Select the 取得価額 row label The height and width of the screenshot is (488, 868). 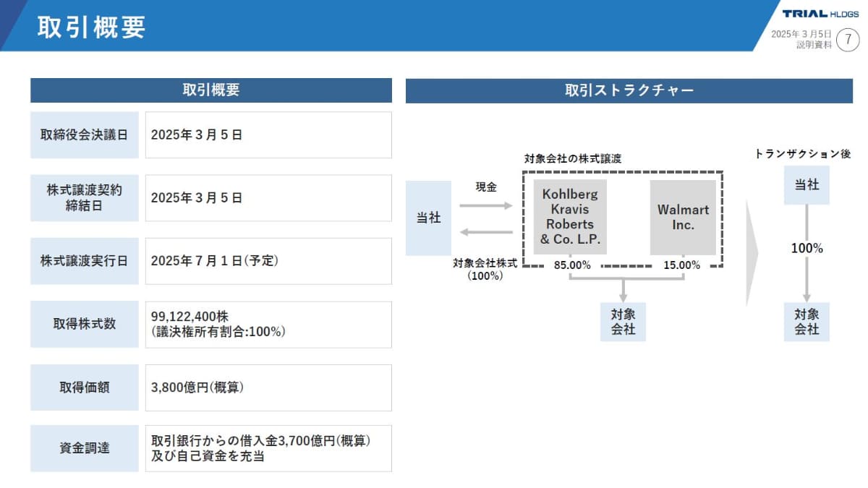coord(85,387)
